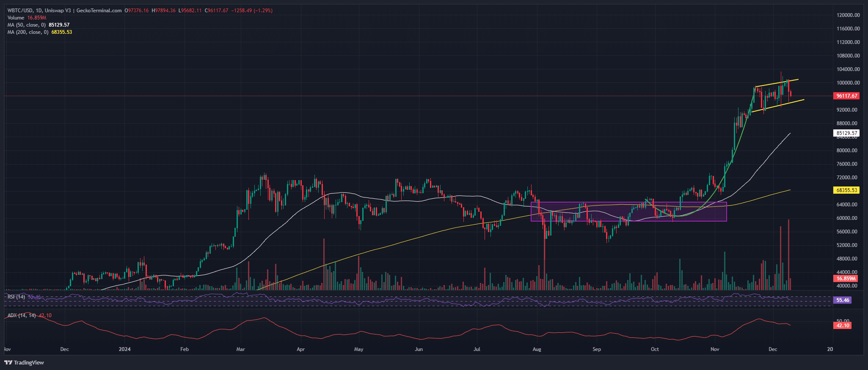
Task: Click the yellow 68355.53 MA price tag
Action: coord(847,190)
